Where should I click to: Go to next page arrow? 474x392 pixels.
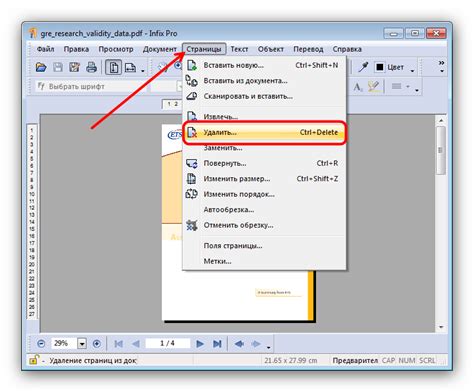[200, 343]
